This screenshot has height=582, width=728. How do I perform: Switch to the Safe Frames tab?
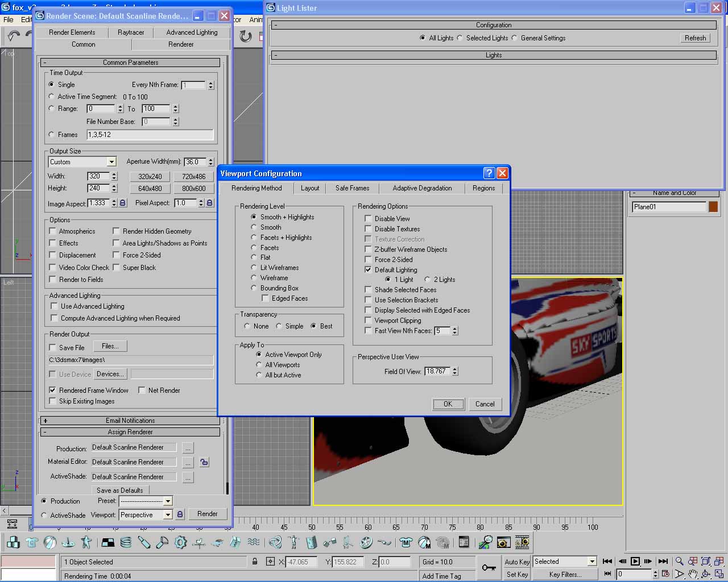352,188
